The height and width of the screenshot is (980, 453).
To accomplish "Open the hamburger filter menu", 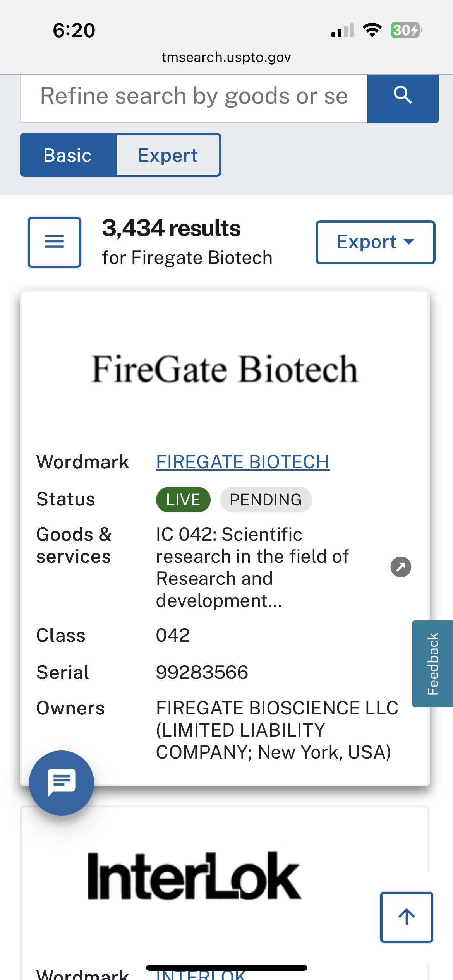I will tap(54, 242).
